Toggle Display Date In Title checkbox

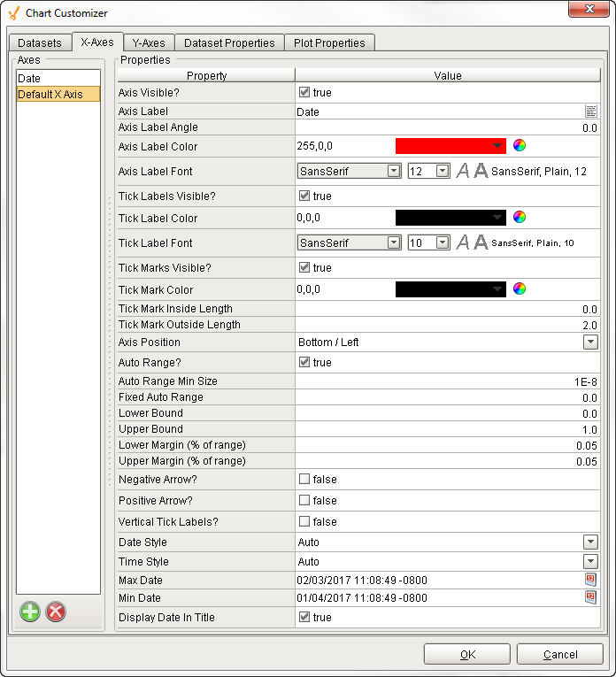point(304,617)
